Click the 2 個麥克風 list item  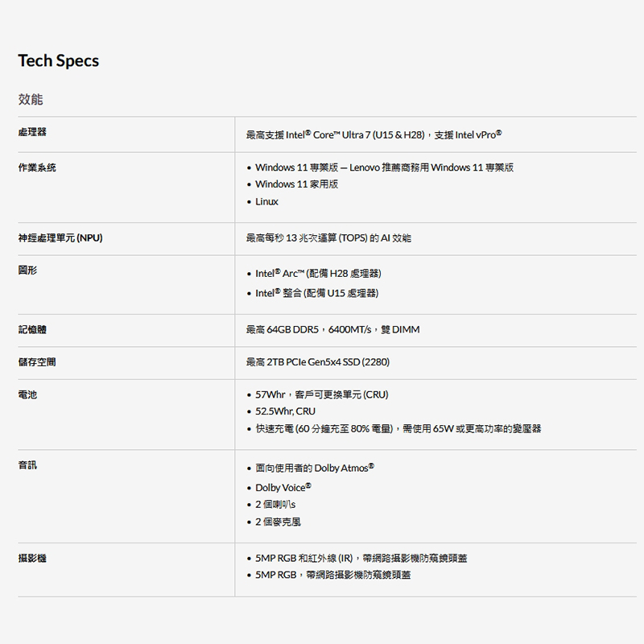point(278,522)
